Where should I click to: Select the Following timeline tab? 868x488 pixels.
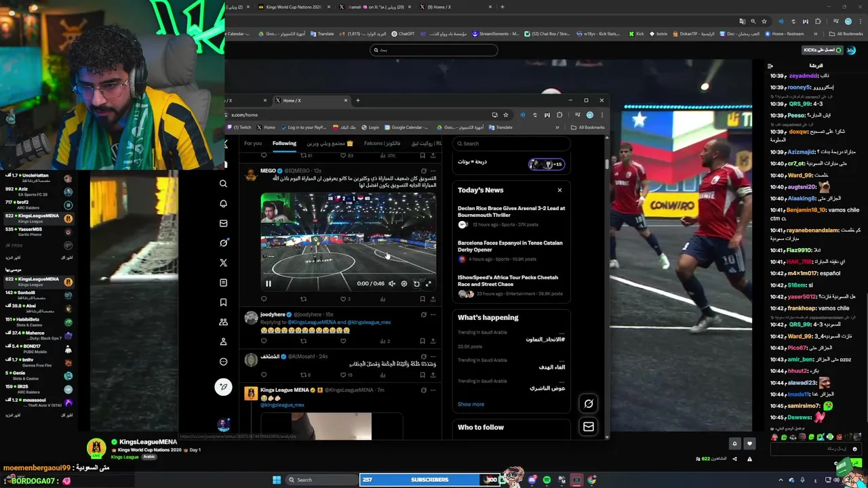click(x=284, y=144)
